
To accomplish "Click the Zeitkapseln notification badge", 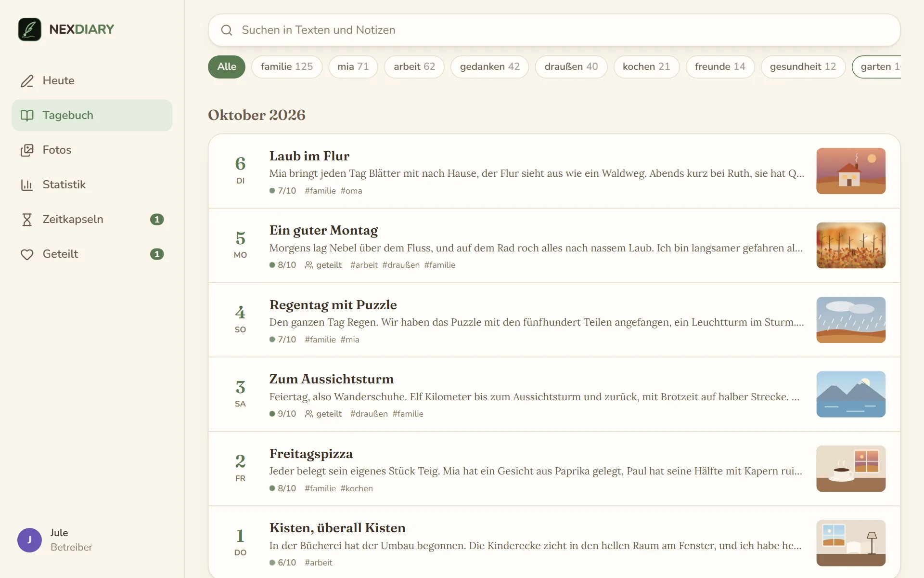I will click(157, 220).
